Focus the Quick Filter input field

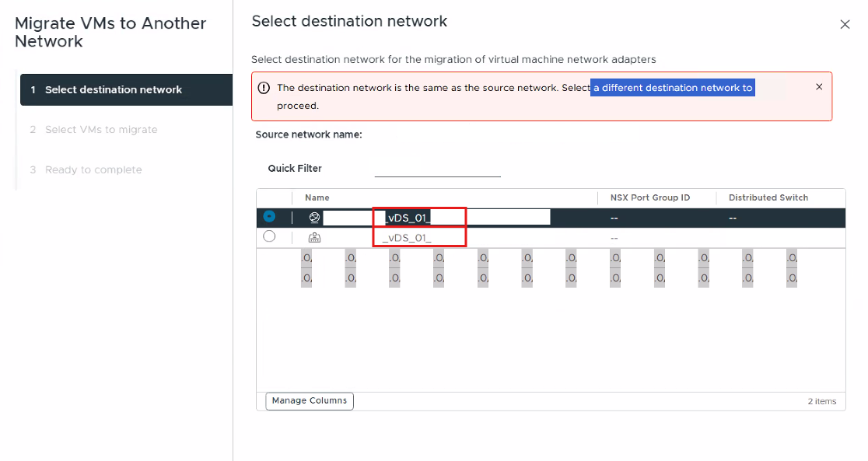tap(437, 169)
